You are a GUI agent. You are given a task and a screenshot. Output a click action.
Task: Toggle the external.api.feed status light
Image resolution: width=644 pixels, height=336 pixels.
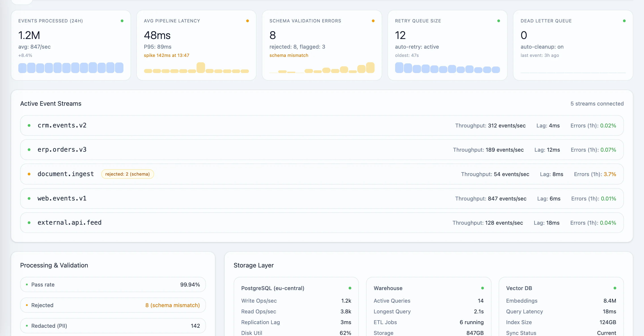click(29, 223)
